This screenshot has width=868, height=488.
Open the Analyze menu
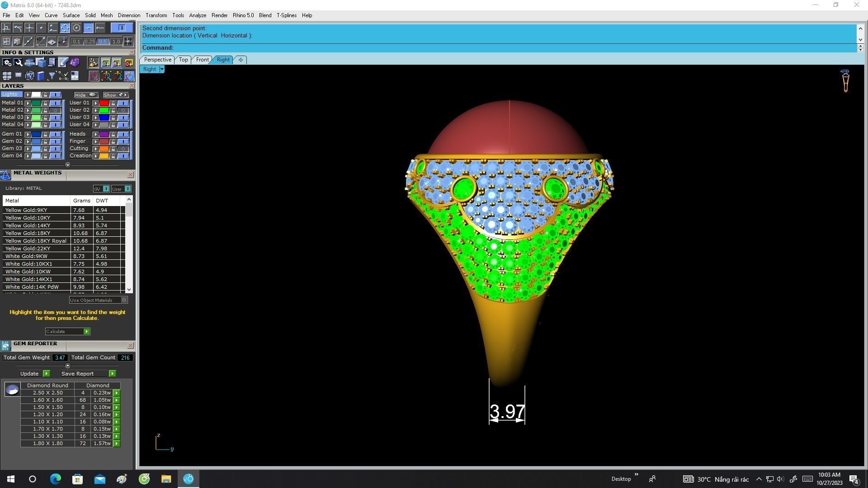pyautogui.click(x=197, y=15)
